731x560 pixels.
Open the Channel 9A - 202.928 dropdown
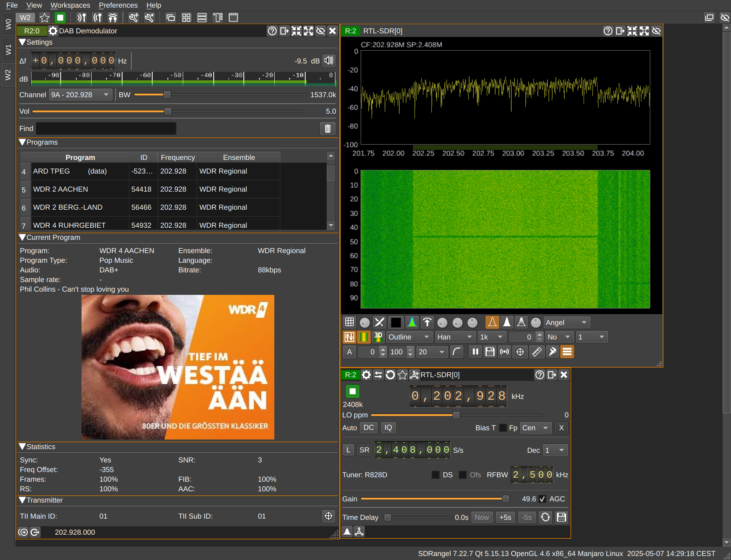pyautogui.click(x=80, y=95)
